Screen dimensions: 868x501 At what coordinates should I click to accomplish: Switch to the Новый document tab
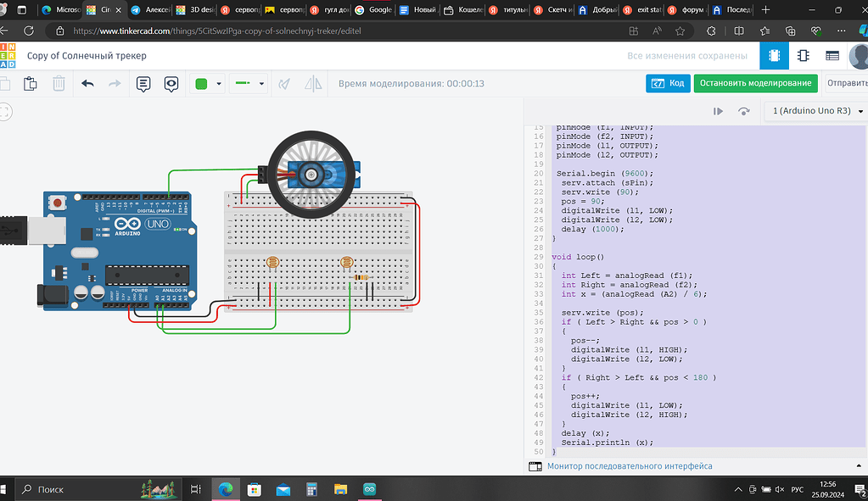[418, 10]
